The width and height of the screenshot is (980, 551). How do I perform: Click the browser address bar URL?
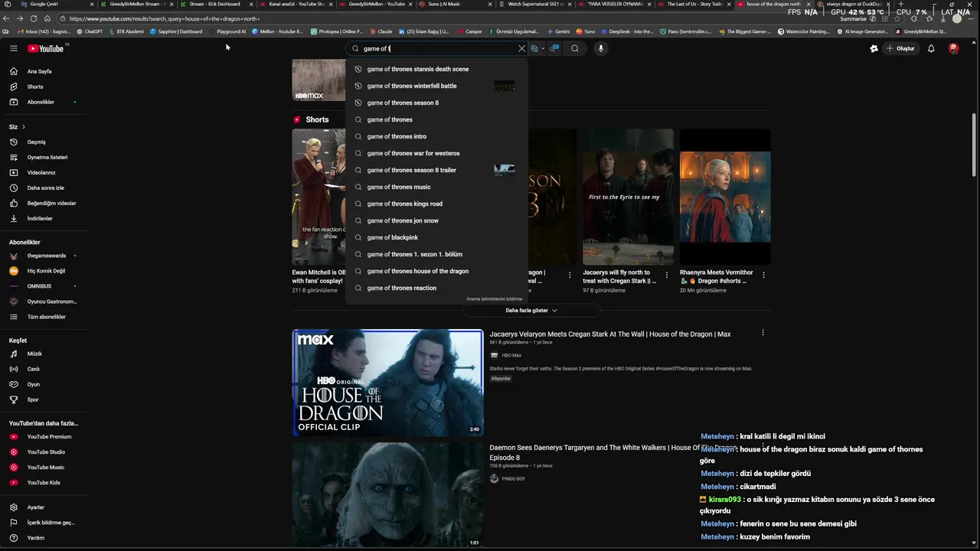tap(165, 18)
